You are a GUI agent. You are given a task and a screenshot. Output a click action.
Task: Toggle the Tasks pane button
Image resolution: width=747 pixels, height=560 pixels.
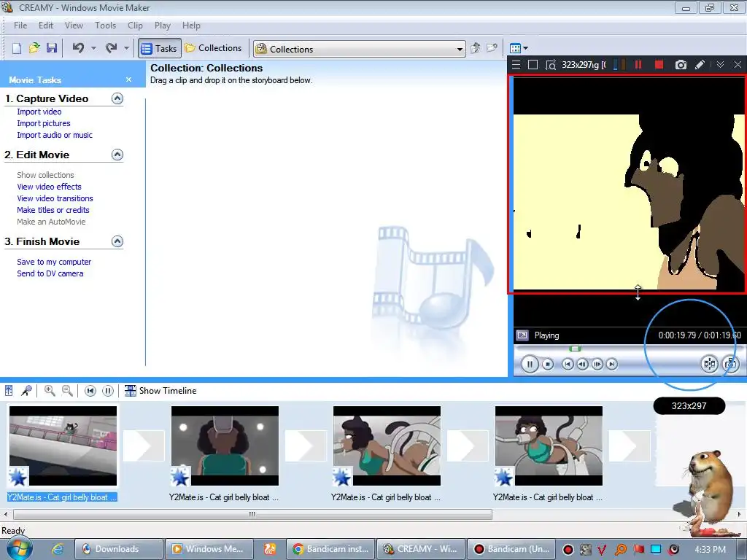tap(160, 48)
